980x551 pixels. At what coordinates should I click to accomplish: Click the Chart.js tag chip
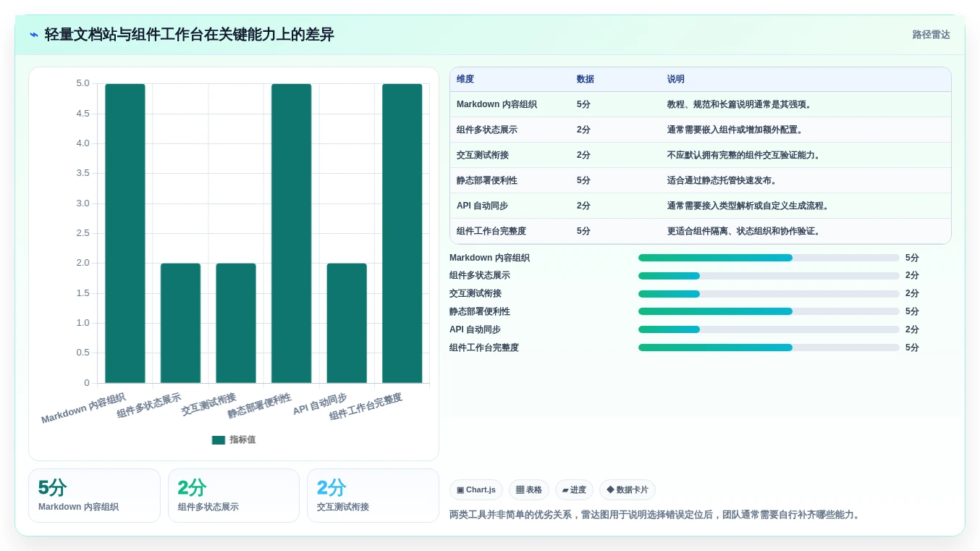click(476, 490)
